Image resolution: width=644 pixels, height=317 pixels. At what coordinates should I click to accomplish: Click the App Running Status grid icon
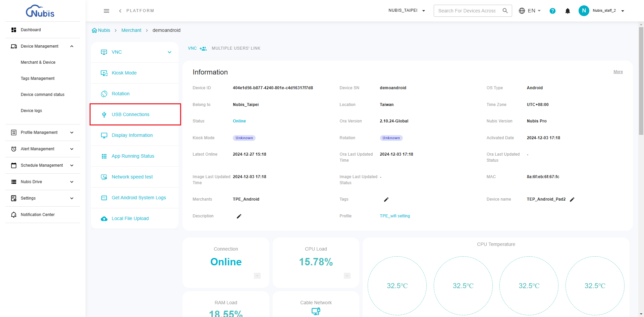[104, 156]
